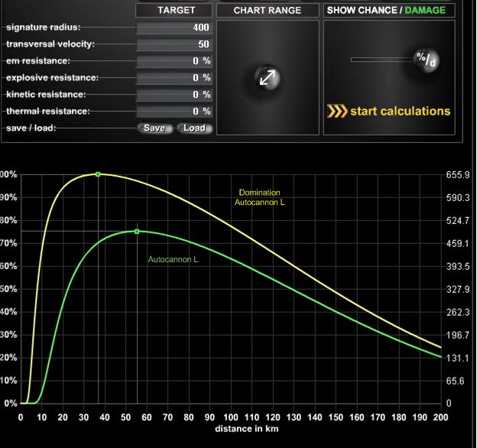Edit the thermal resistance field

tap(174, 112)
